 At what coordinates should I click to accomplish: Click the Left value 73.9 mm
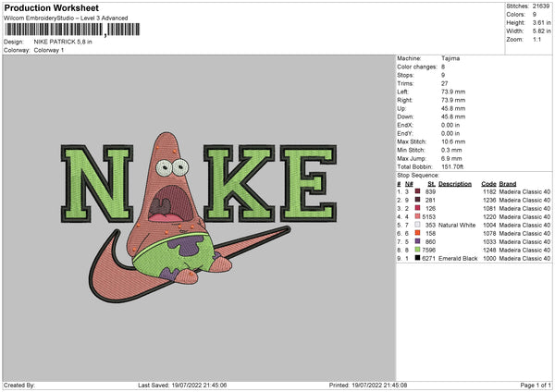[453, 92]
